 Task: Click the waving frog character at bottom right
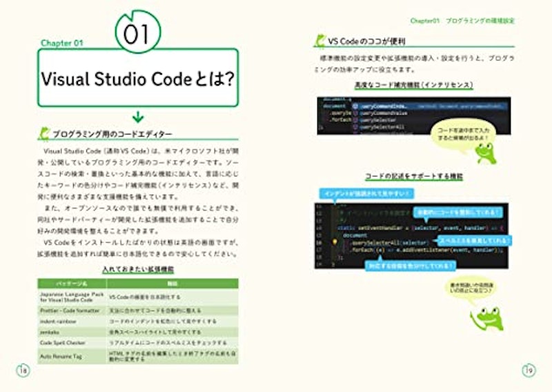488,319
